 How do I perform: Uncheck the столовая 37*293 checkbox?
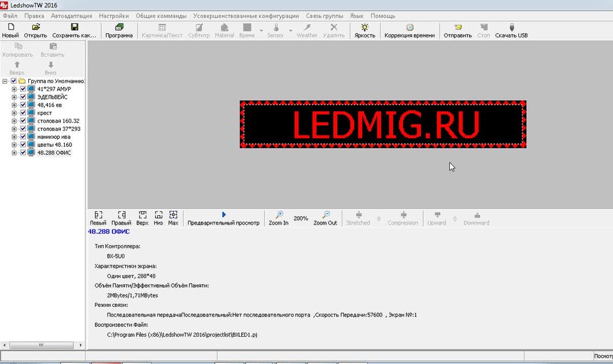point(23,129)
